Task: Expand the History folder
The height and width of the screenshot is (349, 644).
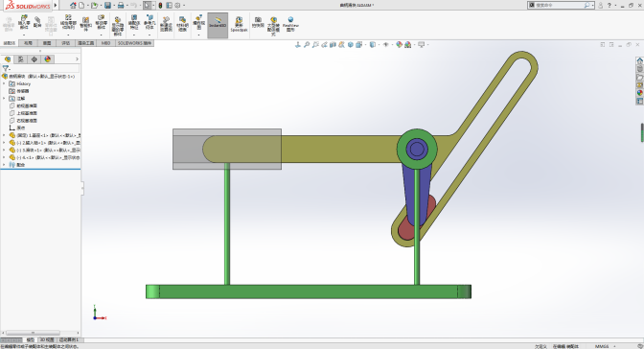Action: (4, 83)
